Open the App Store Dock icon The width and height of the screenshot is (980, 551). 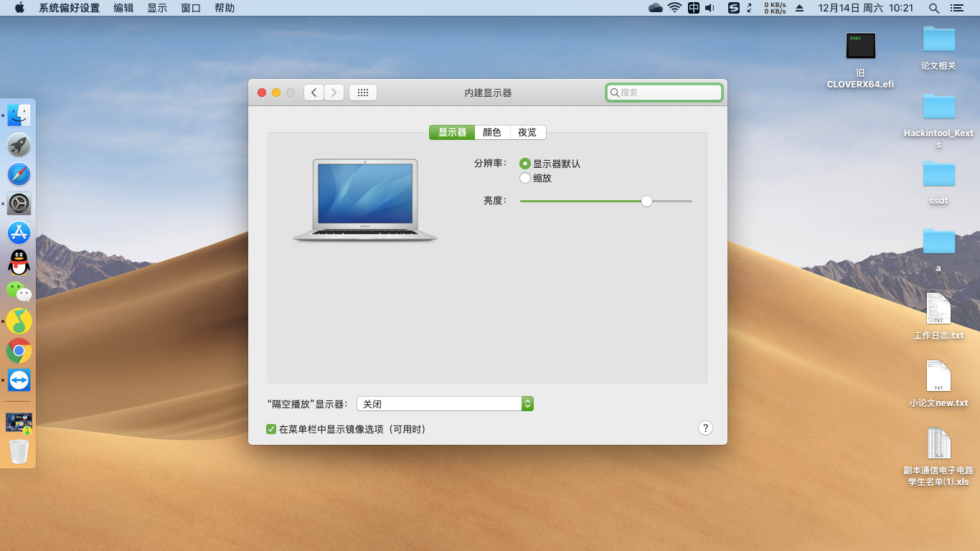[19, 233]
